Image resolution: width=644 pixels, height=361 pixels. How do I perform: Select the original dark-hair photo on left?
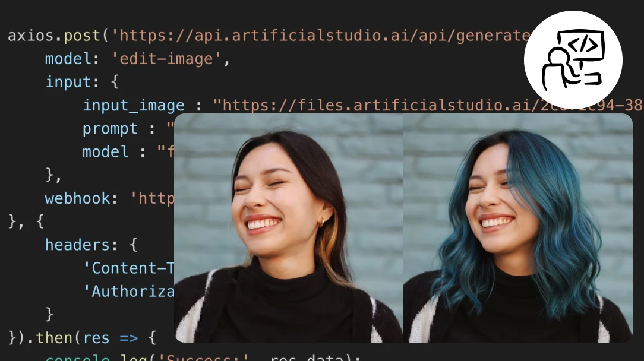(x=288, y=228)
